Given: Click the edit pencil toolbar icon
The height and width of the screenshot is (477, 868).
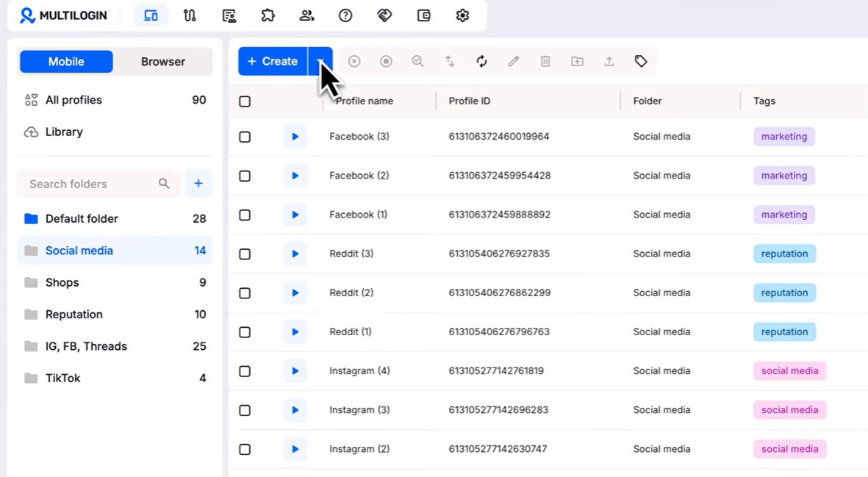Looking at the screenshot, I should pyautogui.click(x=514, y=62).
